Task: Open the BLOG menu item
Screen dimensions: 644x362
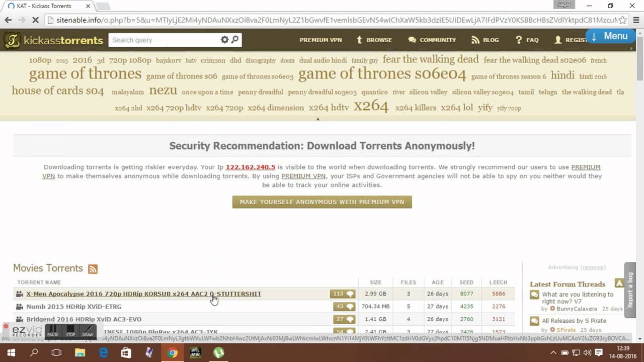Action: click(x=485, y=40)
